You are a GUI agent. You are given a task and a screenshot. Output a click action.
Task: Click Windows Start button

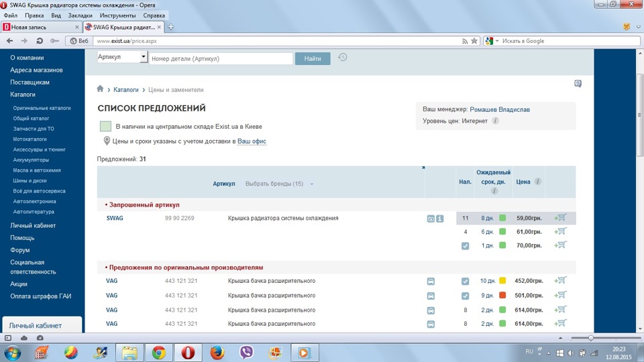pos(12,353)
